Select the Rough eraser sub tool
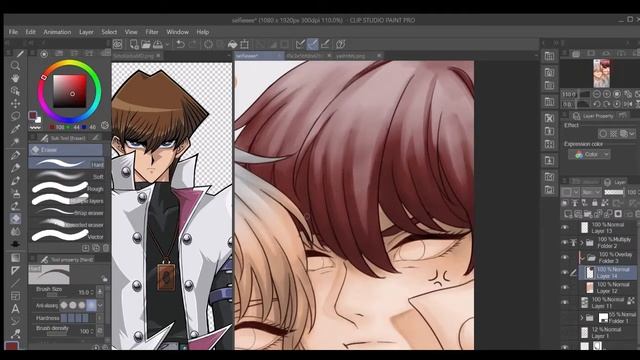This screenshot has width=640, height=360. point(66,189)
